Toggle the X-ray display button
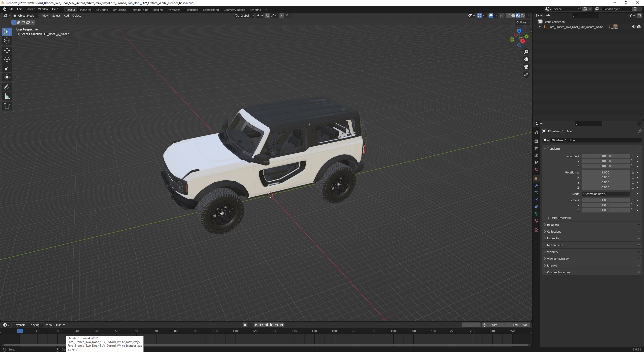 [502, 16]
